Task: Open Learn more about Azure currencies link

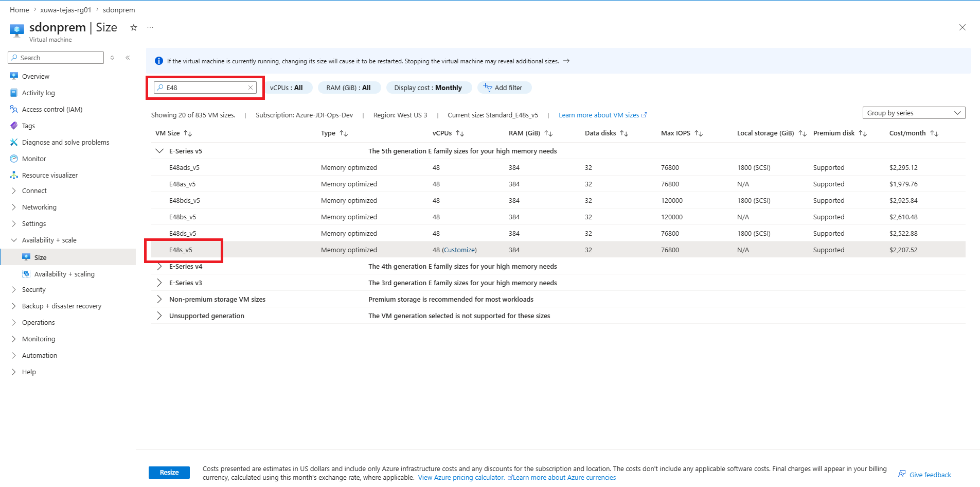Action: point(564,477)
